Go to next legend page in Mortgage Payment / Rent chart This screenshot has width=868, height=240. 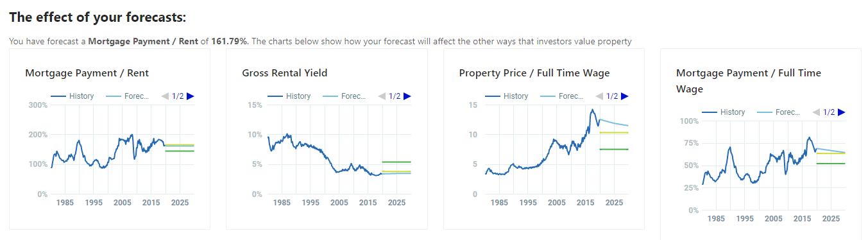(191, 96)
